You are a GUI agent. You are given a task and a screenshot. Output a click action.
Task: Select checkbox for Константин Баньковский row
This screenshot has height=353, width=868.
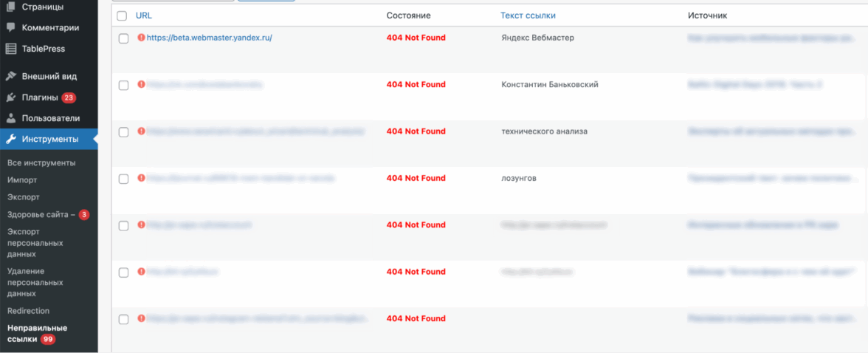pos(124,85)
